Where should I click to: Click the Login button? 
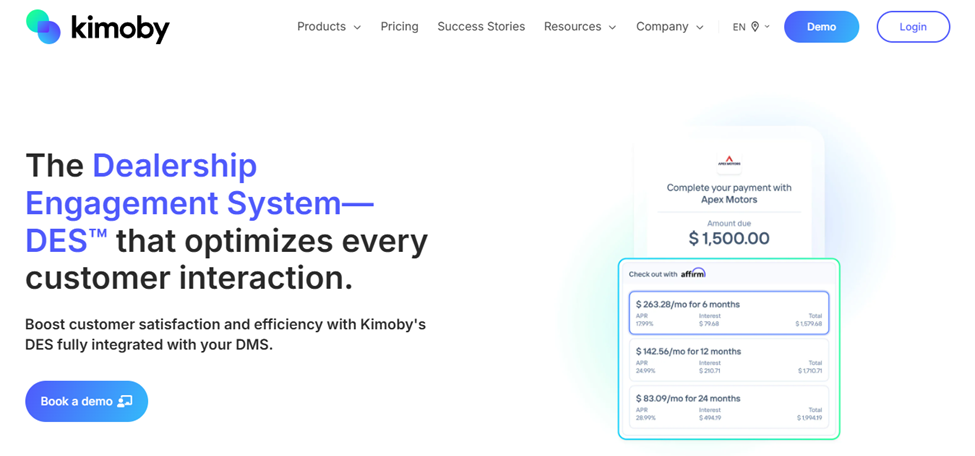(x=913, y=27)
